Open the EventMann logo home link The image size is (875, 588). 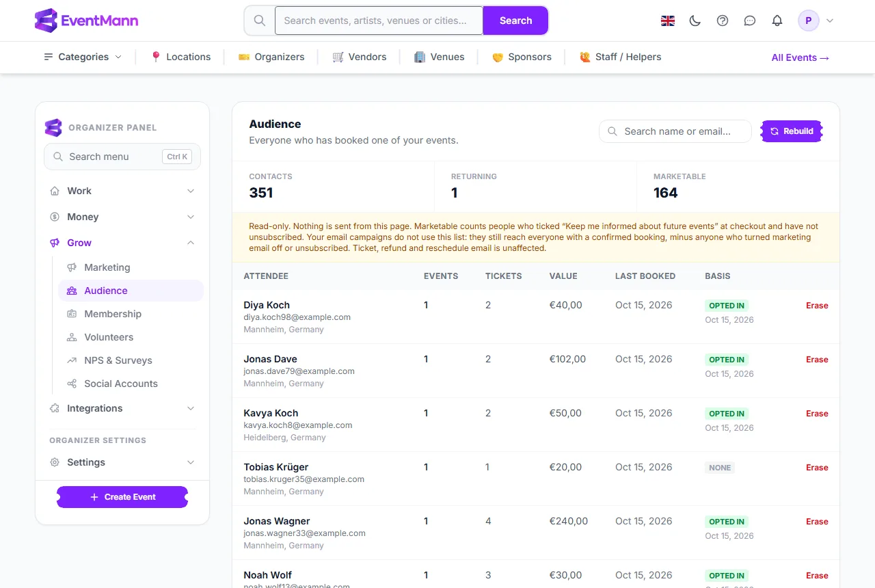tap(87, 21)
